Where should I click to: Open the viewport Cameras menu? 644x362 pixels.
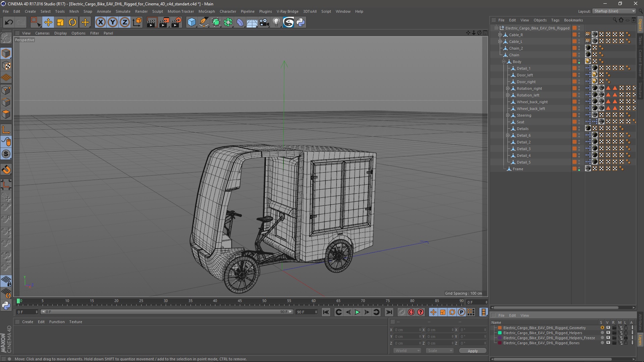coord(42,33)
